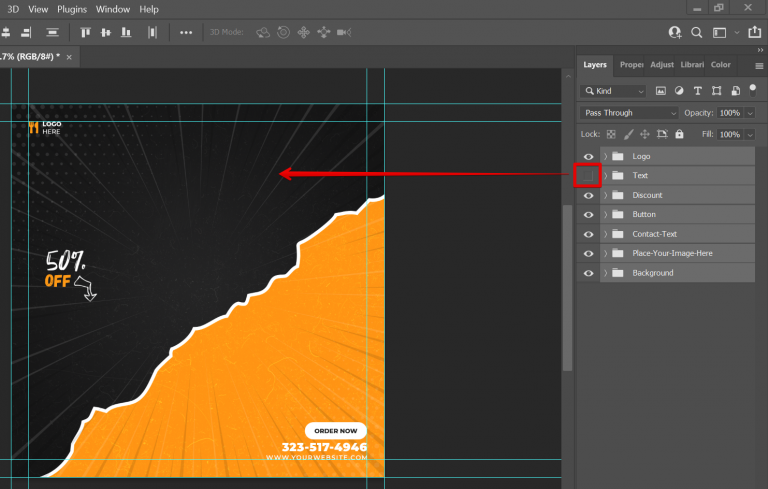The width and height of the screenshot is (768, 489).
Task: Filter layers by type layers icon
Action: [697, 91]
